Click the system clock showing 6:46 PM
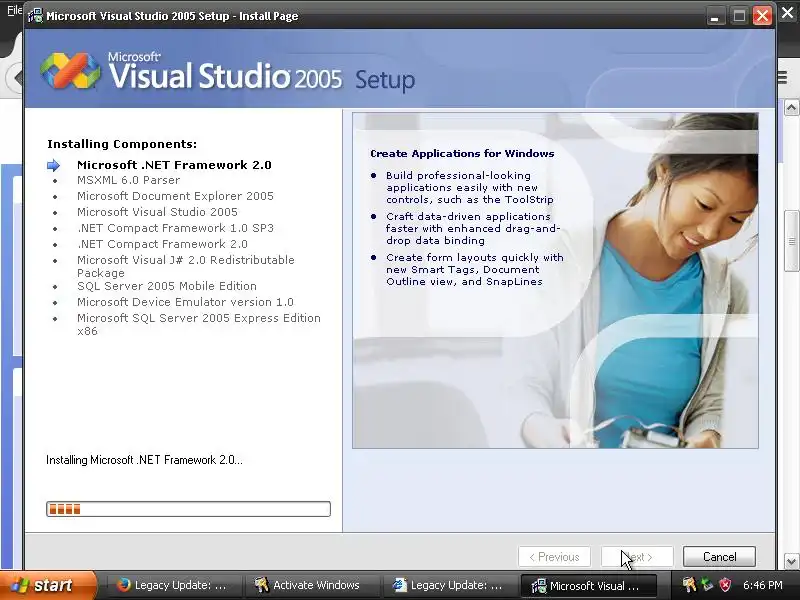800x600 pixels. click(763, 585)
